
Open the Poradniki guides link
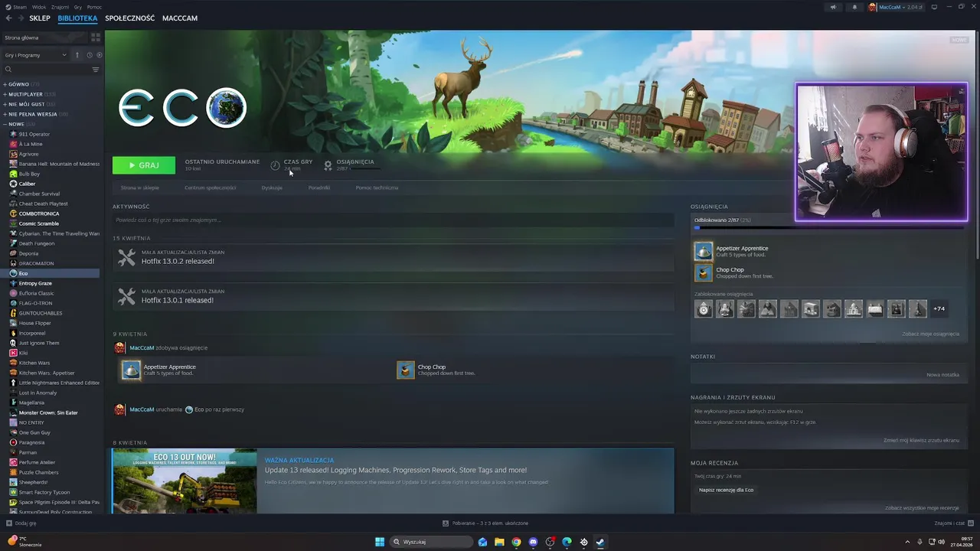click(x=319, y=187)
